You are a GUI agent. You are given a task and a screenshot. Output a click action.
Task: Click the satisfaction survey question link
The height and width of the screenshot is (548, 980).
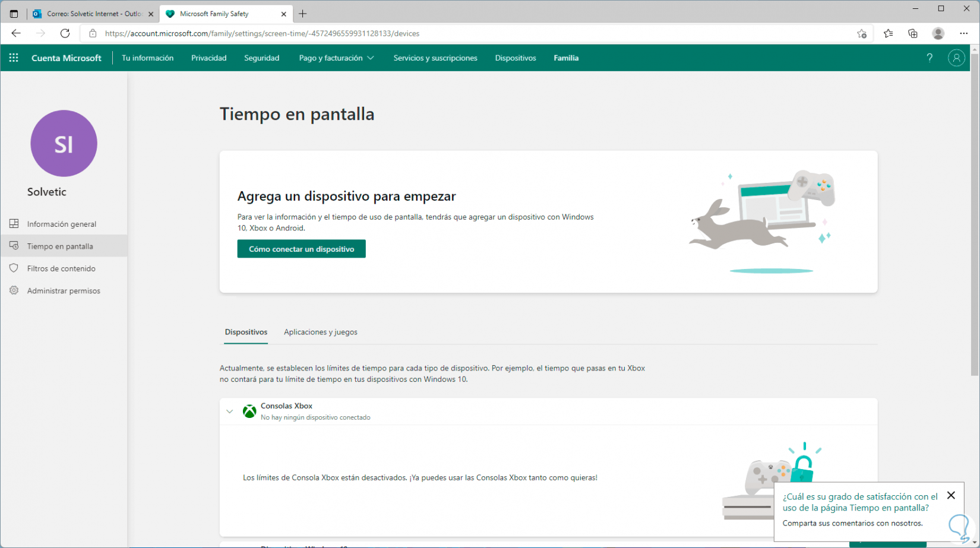pos(860,502)
